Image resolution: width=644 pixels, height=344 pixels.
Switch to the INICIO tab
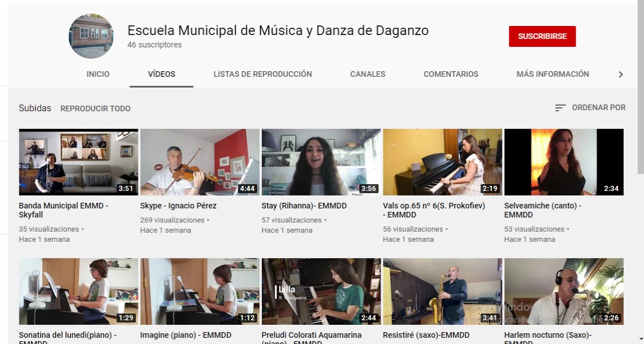click(98, 74)
